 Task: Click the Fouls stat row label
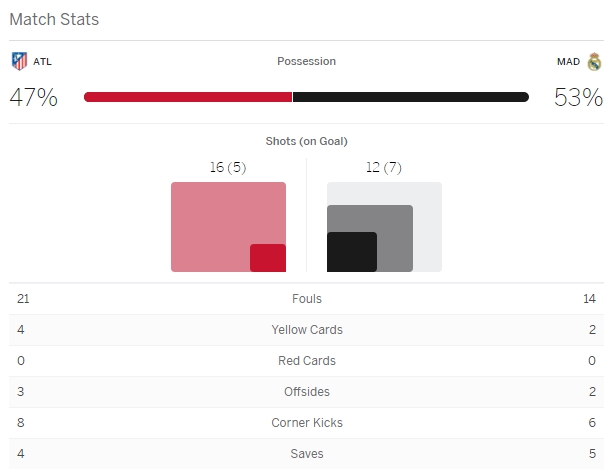tap(306, 299)
